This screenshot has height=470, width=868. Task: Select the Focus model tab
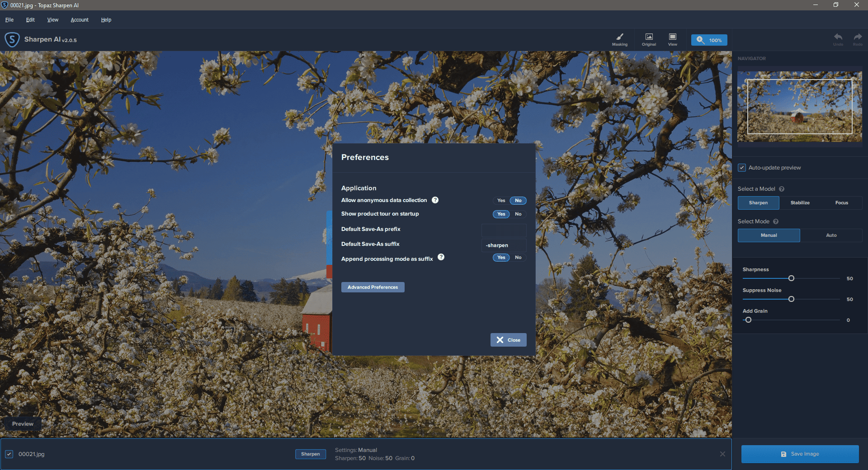click(841, 203)
